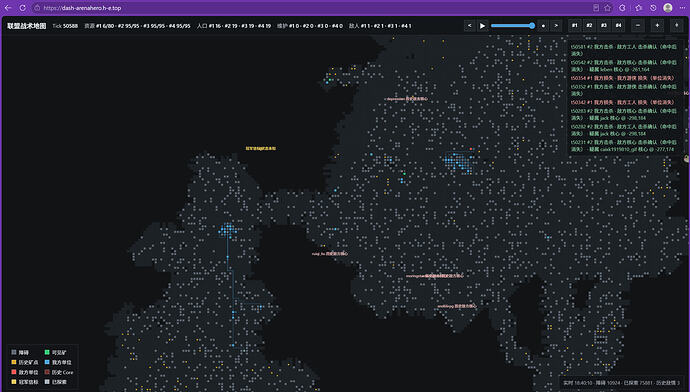Click the green visible-ore legend swatch
The image size is (690, 392).
[47, 352]
